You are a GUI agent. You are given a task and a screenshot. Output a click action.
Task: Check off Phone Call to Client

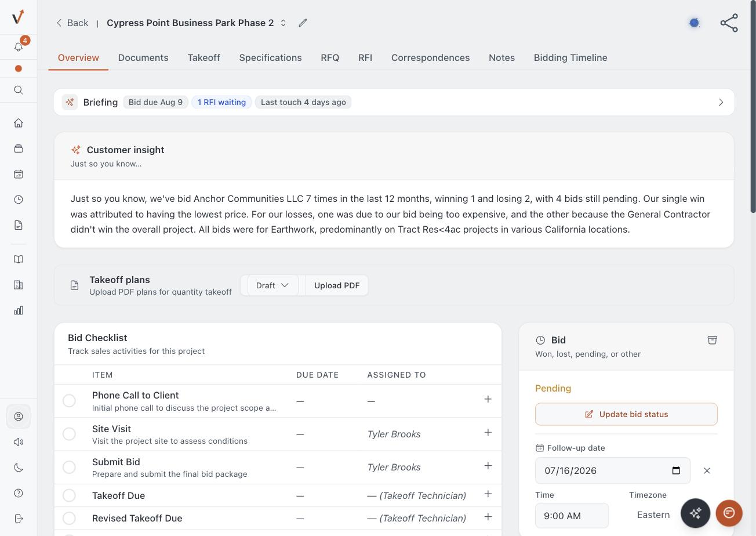(69, 401)
